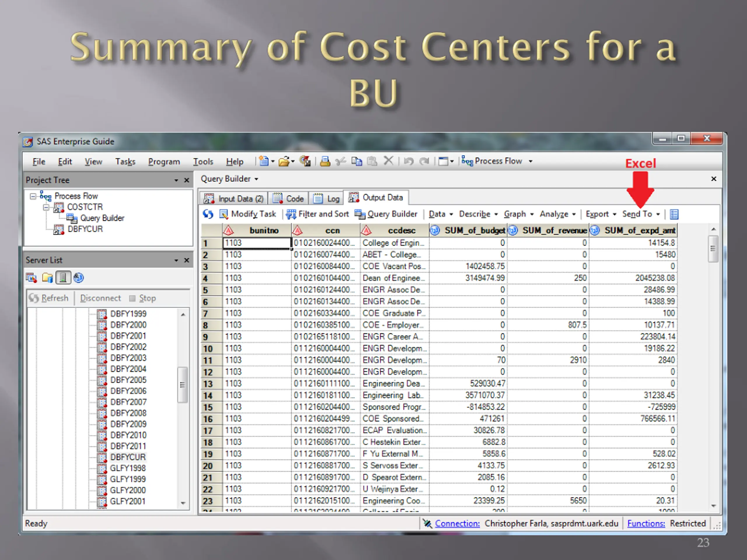Click the Copy icon in toolbar
This screenshot has height=560, width=747.
click(x=356, y=161)
